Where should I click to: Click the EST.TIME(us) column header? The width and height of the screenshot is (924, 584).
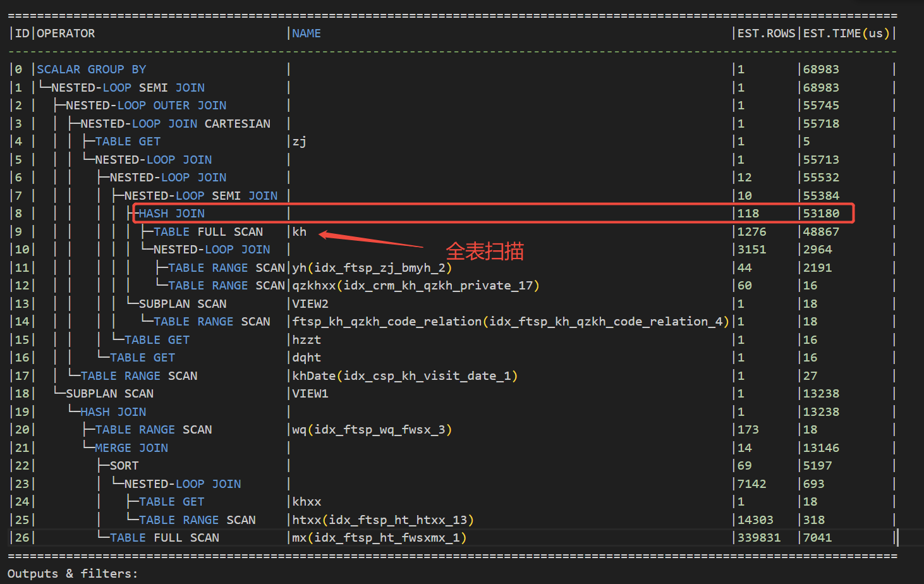click(x=847, y=33)
